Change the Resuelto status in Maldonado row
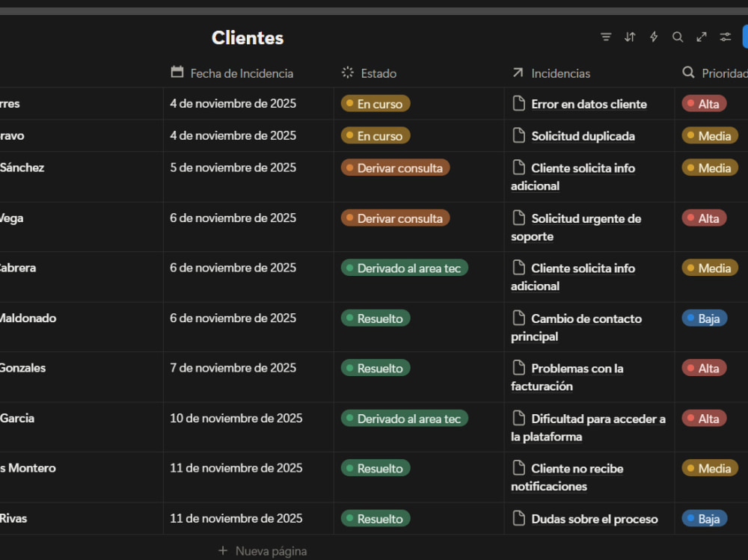Image resolution: width=748 pixels, height=560 pixels. pyautogui.click(x=375, y=319)
